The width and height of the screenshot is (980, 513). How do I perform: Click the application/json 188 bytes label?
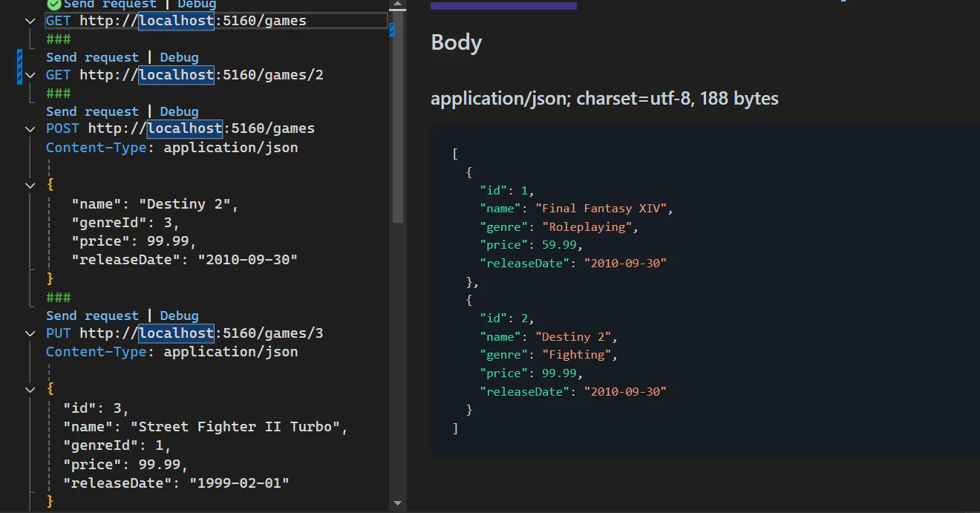(604, 98)
